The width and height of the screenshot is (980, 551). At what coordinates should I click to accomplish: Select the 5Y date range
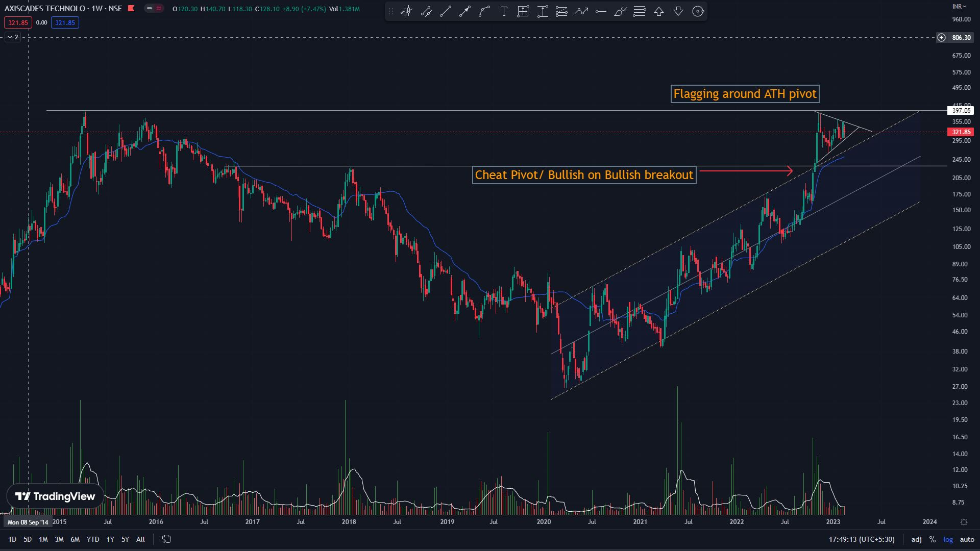click(x=125, y=539)
